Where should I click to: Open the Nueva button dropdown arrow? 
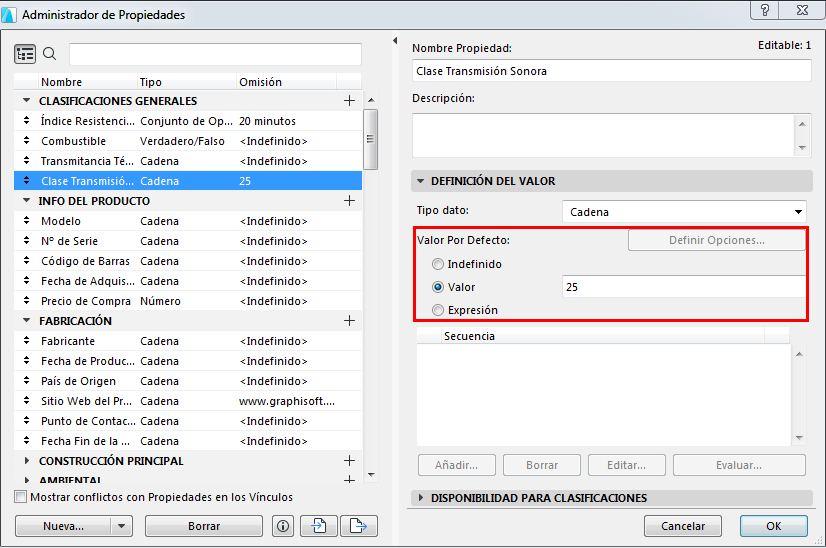pyautogui.click(x=121, y=526)
